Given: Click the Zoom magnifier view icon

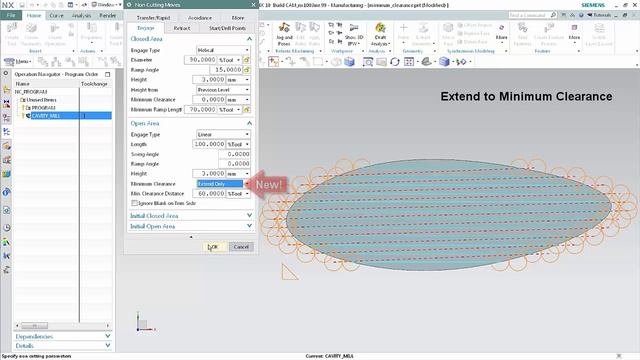Looking at the screenshot, I should pyautogui.click(x=368, y=62).
